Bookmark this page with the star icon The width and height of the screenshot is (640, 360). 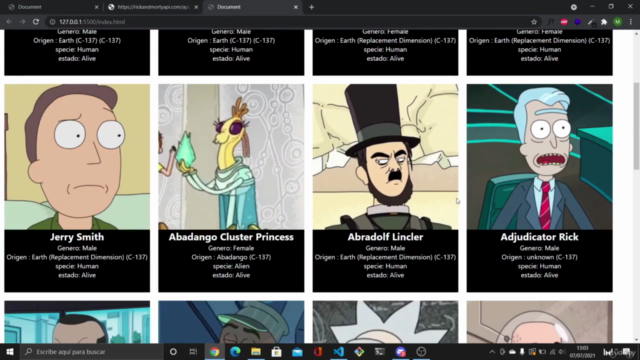534,22
